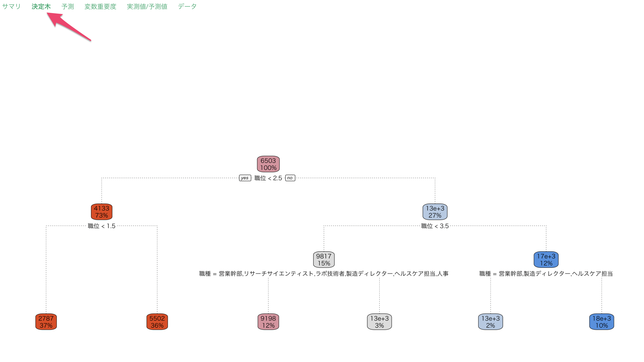Image resolution: width=644 pixels, height=362 pixels.
Task: Open the 変数重要度 tab
Action: [x=100, y=6]
